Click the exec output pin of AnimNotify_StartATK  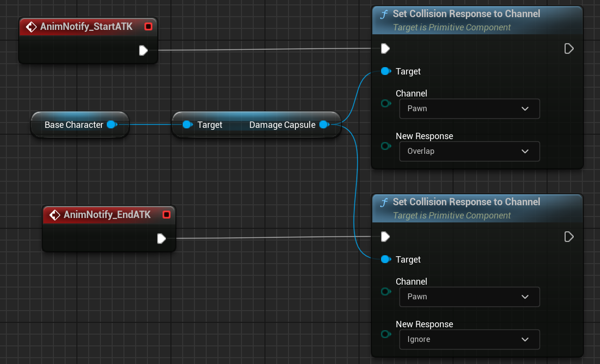click(143, 50)
